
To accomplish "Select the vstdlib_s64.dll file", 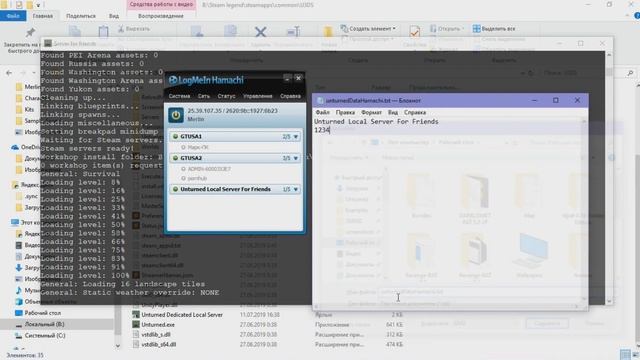I will point(154,344).
